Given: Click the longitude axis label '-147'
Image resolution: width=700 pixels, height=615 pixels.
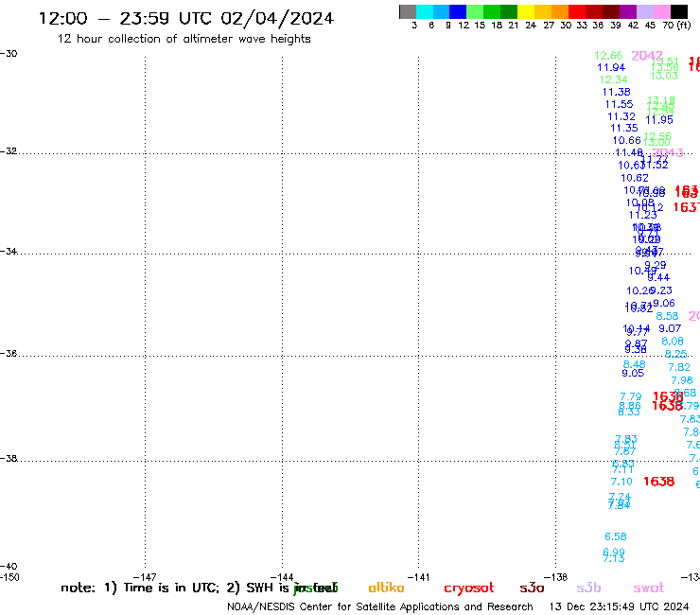Looking at the screenshot, I should [145, 577].
